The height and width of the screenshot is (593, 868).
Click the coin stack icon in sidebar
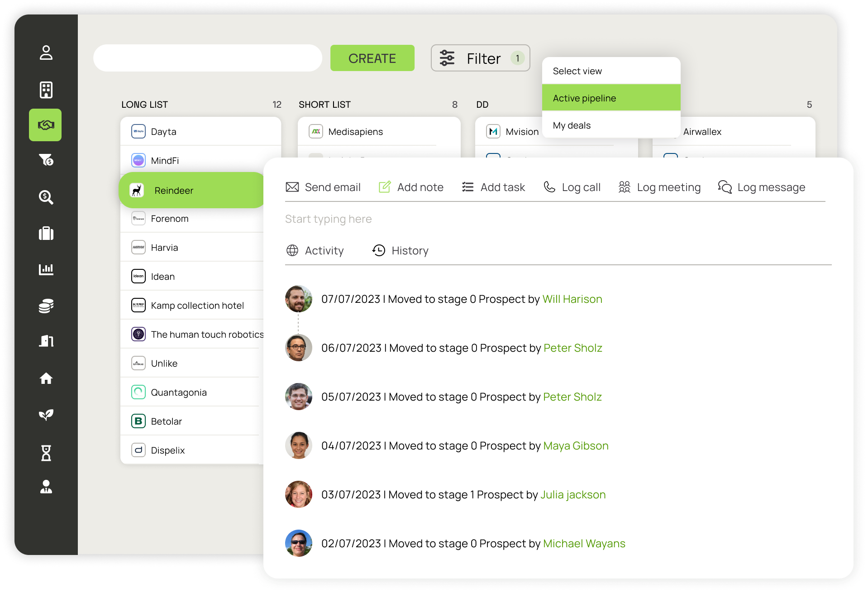(46, 306)
